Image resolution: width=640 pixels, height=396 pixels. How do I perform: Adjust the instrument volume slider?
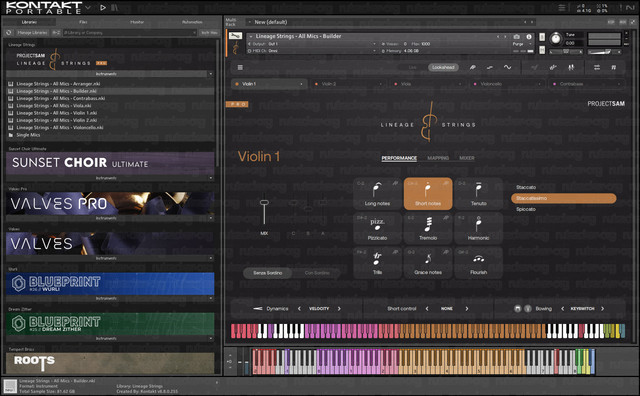(604, 52)
